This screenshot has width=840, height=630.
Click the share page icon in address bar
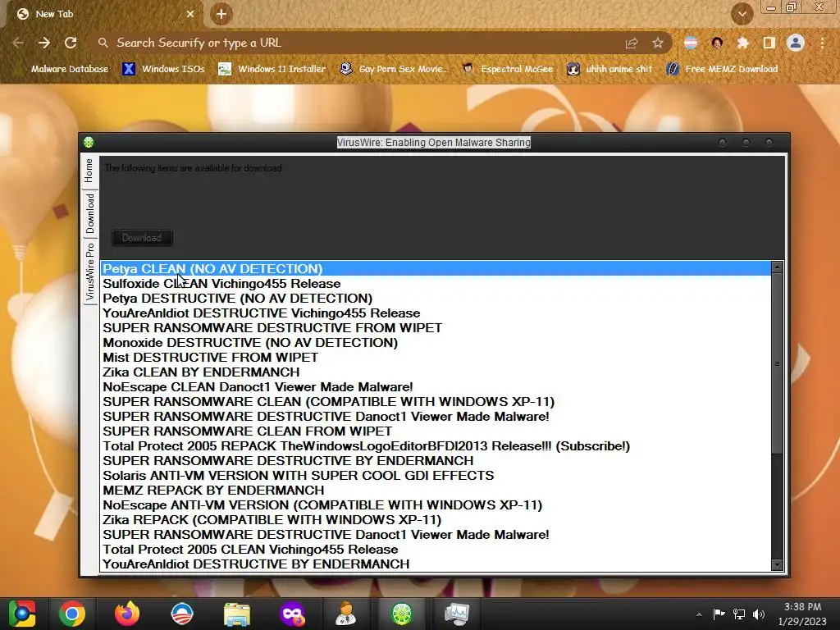tap(632, 43)
